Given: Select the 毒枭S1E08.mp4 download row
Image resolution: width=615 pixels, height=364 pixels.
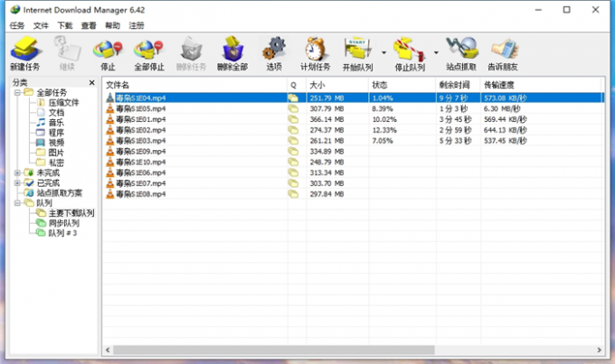Looking at the screenshot, I should pyautogui.click(x=354, y=194).
